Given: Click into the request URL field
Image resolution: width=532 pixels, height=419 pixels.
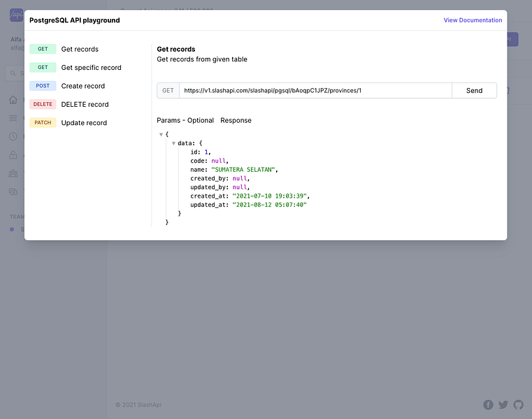Looking at the screenshot, I should (x=315, y=91).
